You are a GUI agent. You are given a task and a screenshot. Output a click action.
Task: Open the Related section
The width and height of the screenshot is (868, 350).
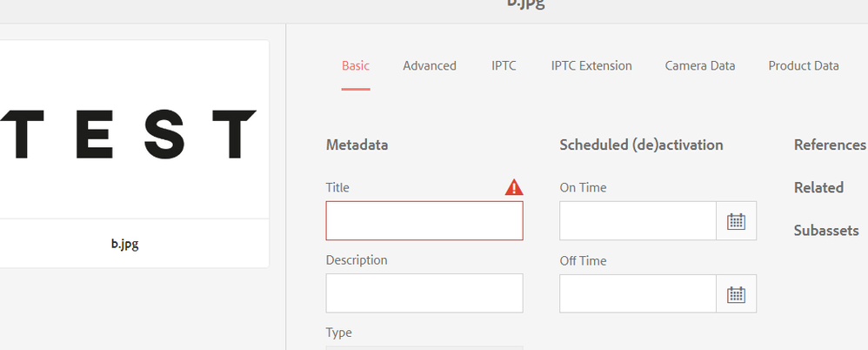point(818,187)
